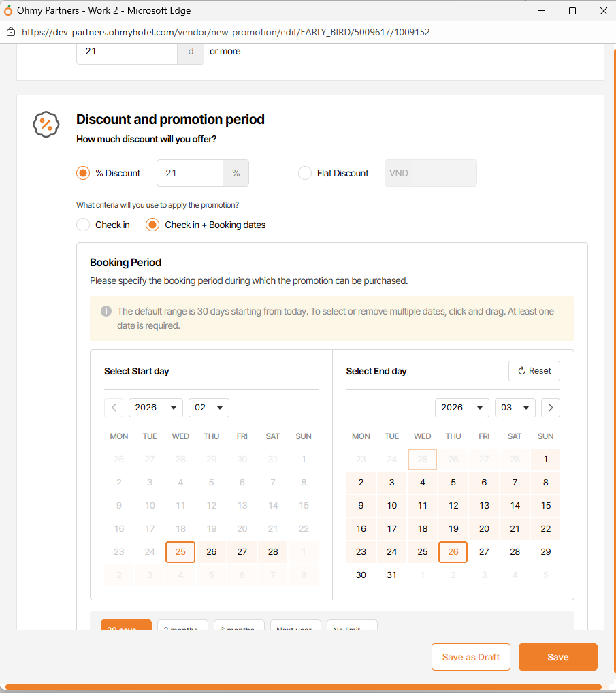Click the orange Save button
This screenshot has height=693, width=616.
(x=557, y=657)
